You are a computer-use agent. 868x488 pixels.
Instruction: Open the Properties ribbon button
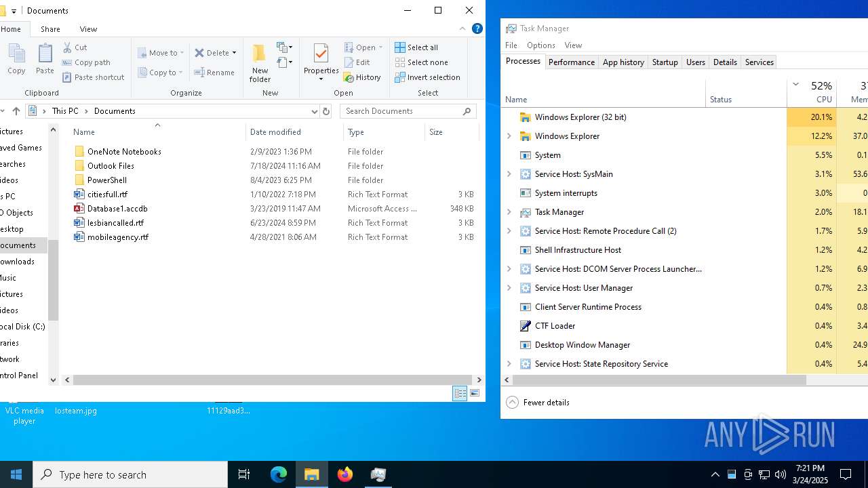[x=321, y=62]
